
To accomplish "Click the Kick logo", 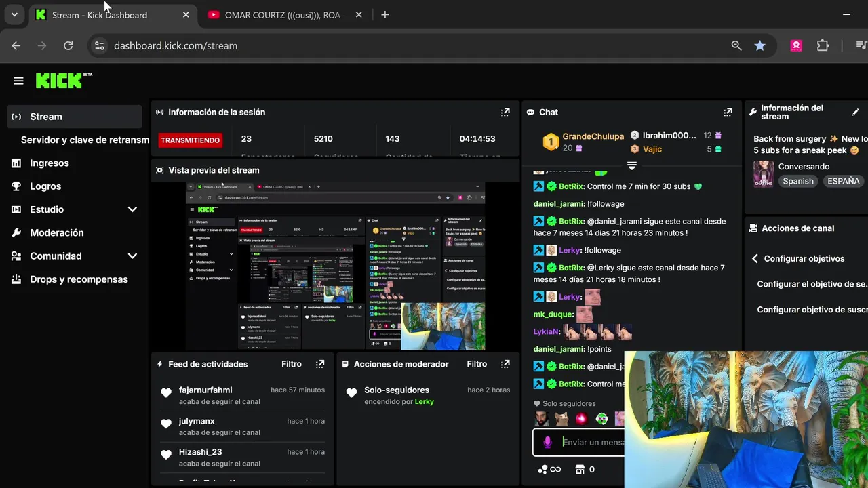I will click(64, 81).
